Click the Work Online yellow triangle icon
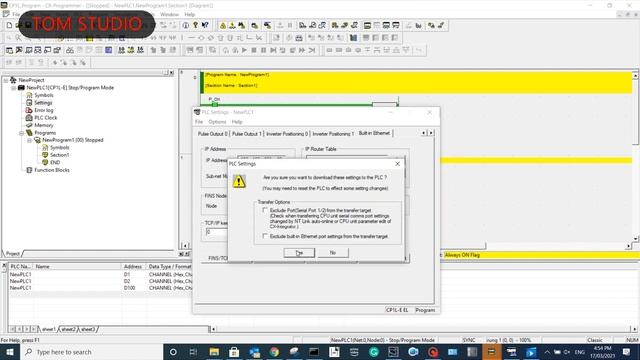 pyautogui.click(x=223, y=25)
